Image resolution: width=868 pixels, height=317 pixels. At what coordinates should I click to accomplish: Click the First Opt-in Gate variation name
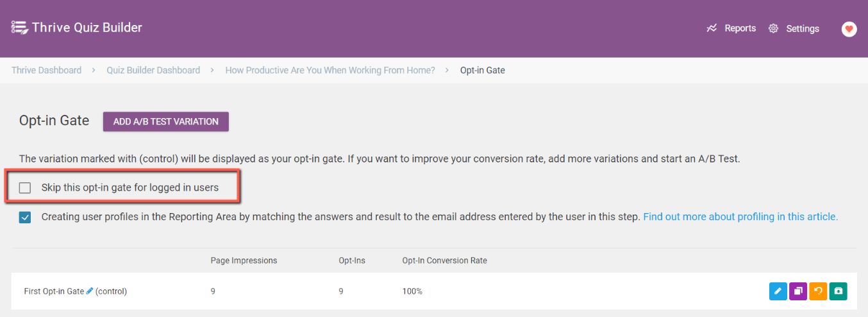[54, 291]
